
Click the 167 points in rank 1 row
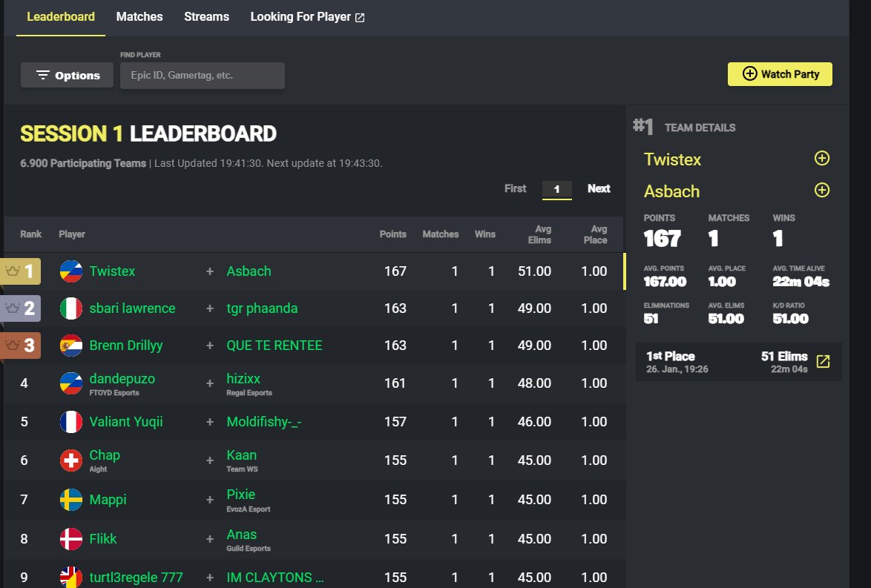click(x=395, y=271)
